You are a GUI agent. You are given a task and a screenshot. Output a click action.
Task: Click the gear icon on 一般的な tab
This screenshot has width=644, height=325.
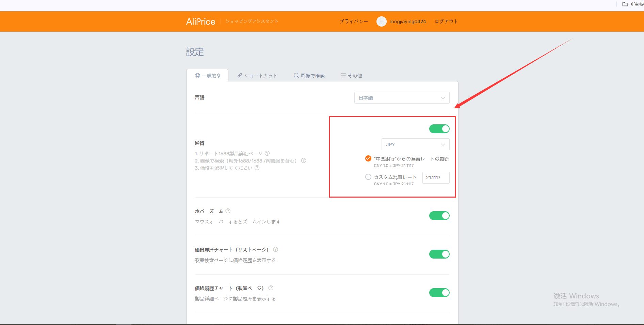197,75
